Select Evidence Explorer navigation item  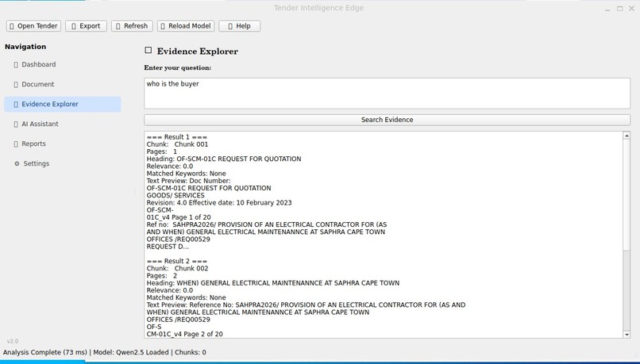[x=63, y=105]
